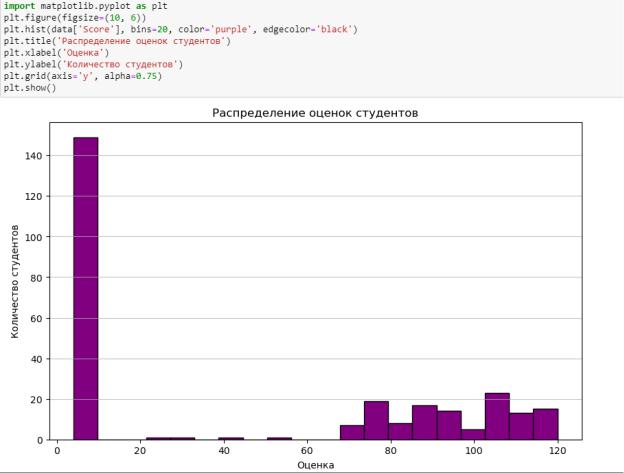Click the import matplotlib.pyplot code line
The height and width of the screenshot is (473, 624).
(x=86, y=6)
